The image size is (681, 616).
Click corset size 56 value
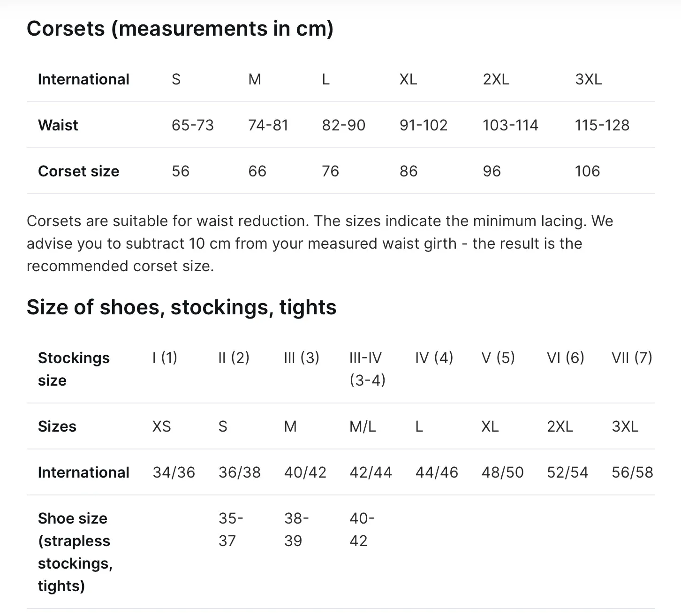tap(180, 171)
